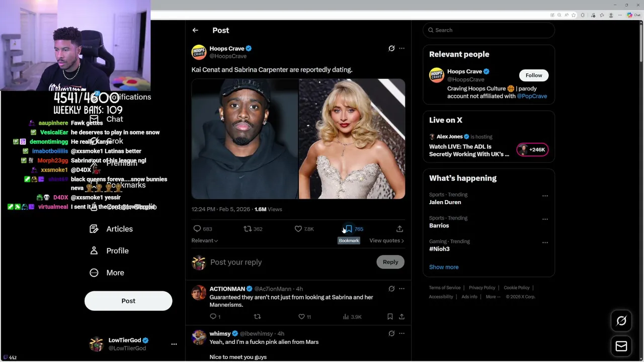Open Terms of Service footer link

[x=445, y=288]
